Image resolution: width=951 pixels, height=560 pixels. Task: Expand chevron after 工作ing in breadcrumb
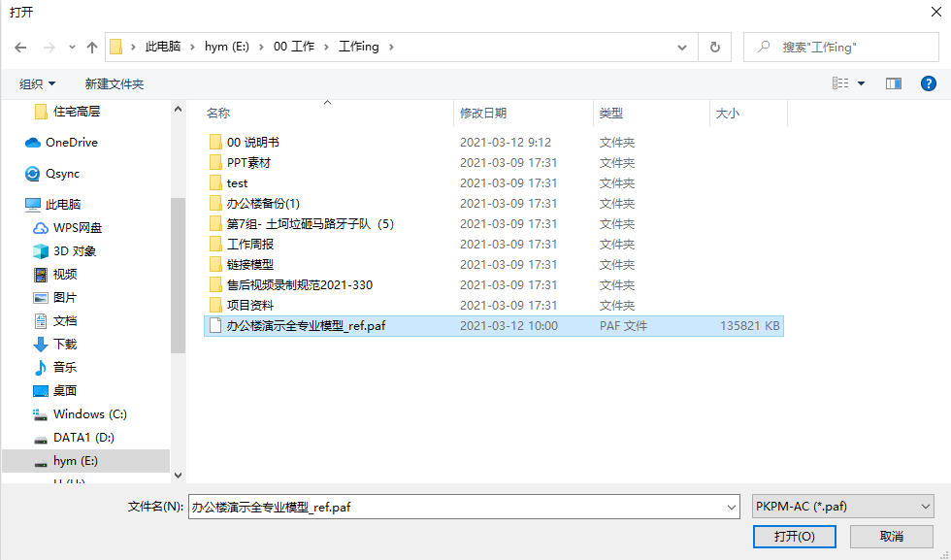click(x=391, y=47)
